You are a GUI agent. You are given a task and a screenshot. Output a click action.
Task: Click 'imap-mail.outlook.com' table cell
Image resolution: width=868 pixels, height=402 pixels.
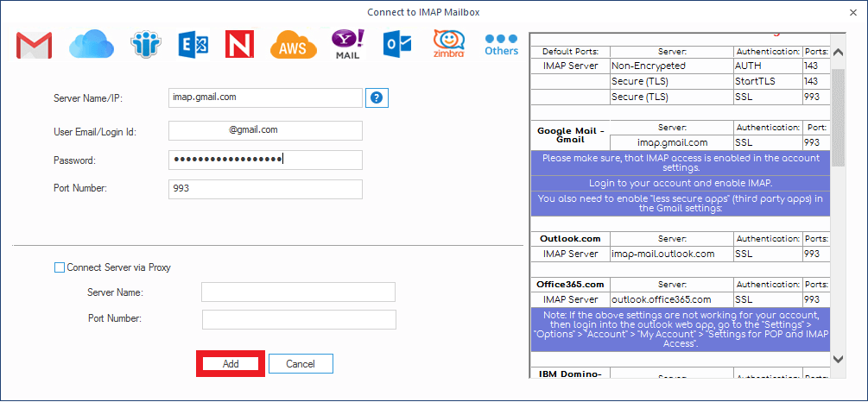(672, 254)
